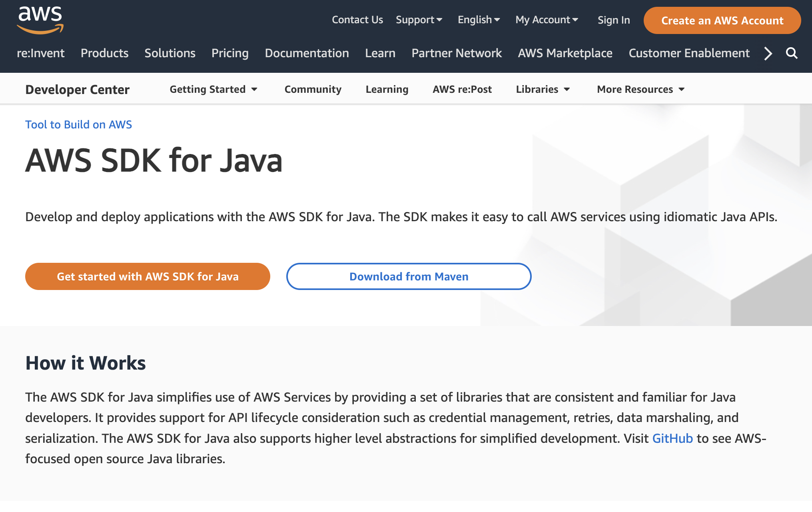Open Contact Us link

357,20
